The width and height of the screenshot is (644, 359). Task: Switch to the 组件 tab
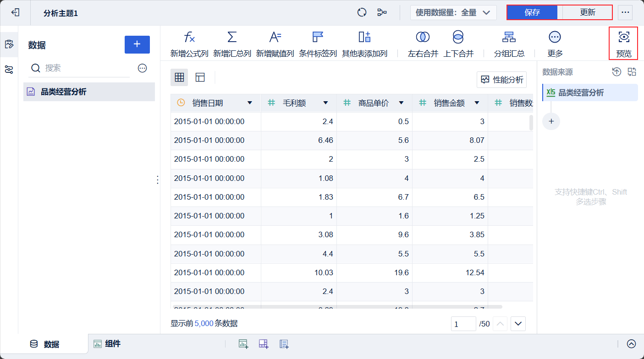[x=107, y=344]
